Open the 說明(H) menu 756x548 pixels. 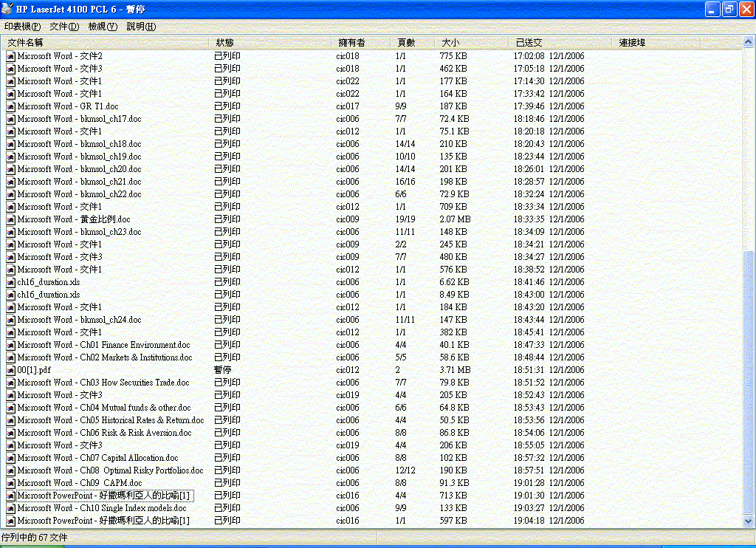tap(141, 27)
